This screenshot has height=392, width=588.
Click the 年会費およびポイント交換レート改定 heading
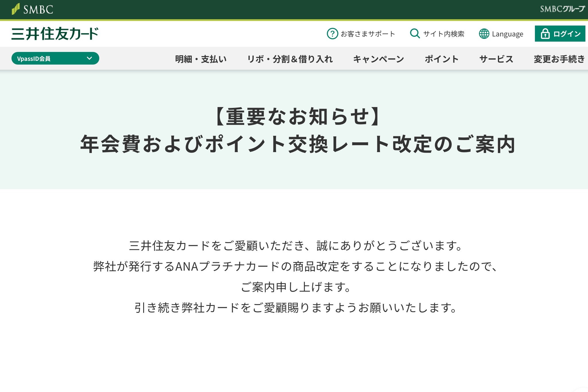click(298, 144)
